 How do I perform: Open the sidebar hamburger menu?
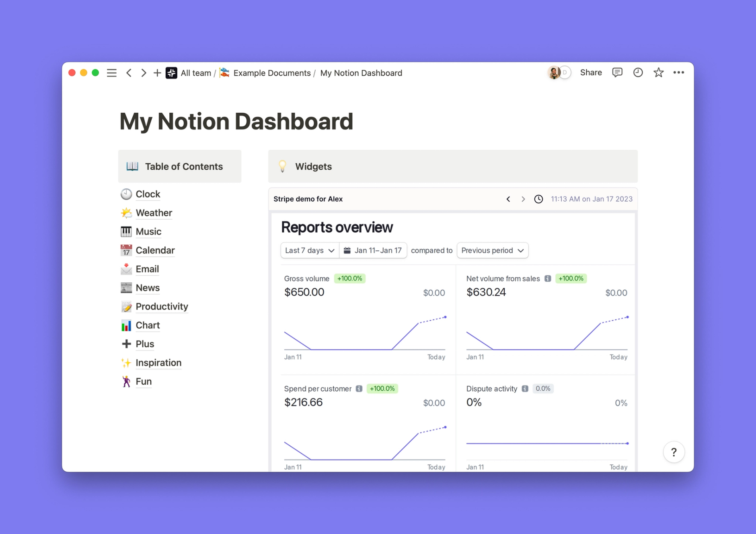(x=112, y=73)
